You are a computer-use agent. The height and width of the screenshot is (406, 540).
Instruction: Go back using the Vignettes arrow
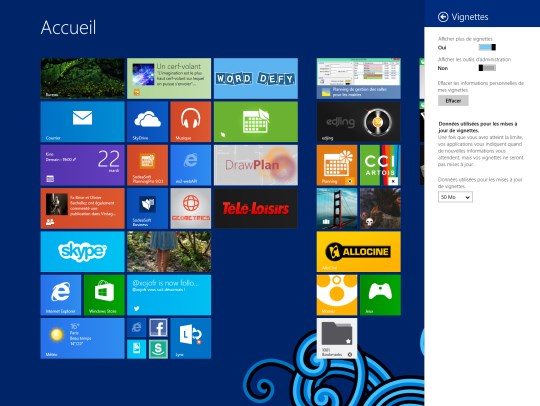[x=443, y=17]
